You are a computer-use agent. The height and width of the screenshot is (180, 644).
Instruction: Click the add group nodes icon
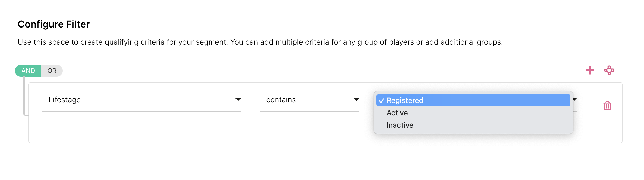tap(609, 71)
